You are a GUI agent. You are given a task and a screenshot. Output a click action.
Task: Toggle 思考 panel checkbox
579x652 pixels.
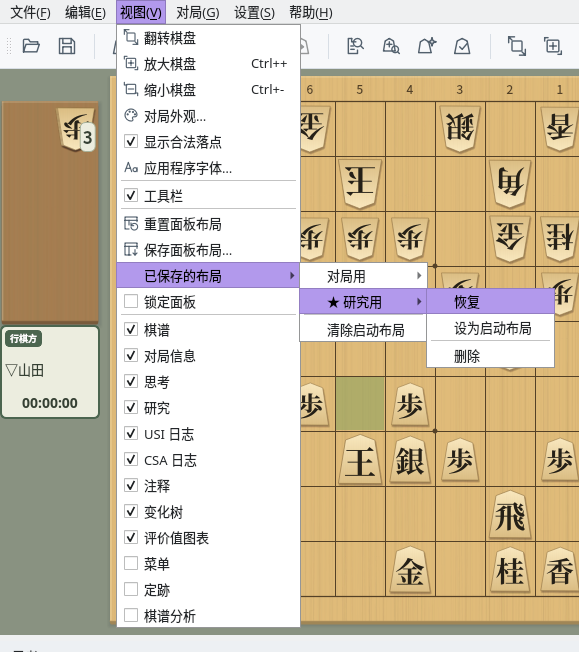[131, 381]
